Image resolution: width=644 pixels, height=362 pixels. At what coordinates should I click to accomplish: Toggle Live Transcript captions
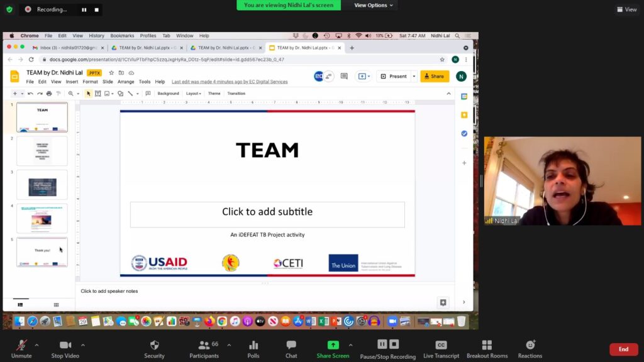(x=441, y=346)
